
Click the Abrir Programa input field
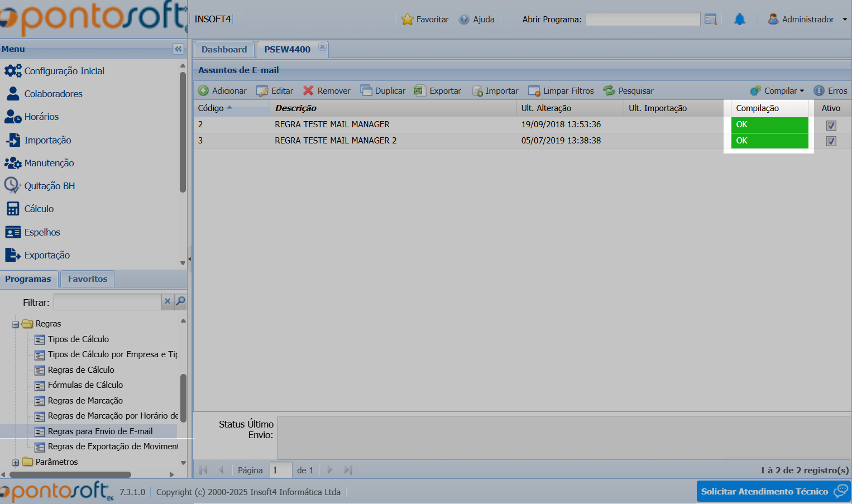pyautogui.click(x=643, y=20)
